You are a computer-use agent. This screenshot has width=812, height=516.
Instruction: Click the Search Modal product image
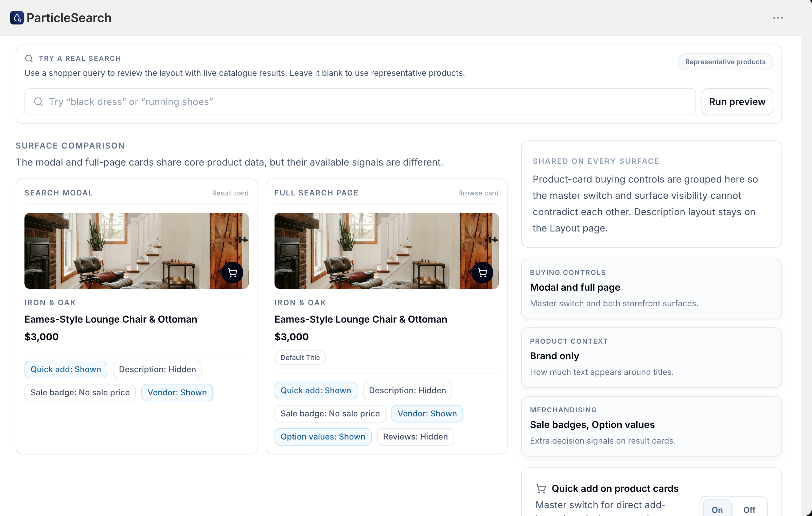coord(137,251)
